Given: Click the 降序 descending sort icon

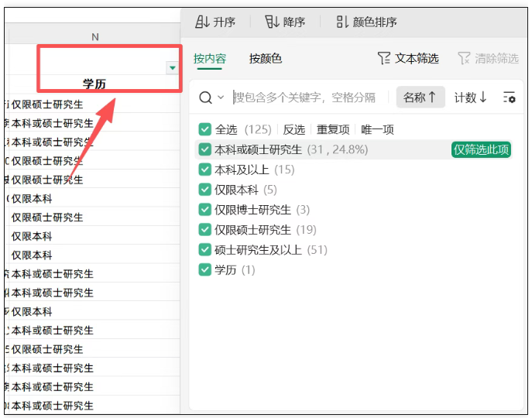Looking at the screenshot, I should coord(272,22).
